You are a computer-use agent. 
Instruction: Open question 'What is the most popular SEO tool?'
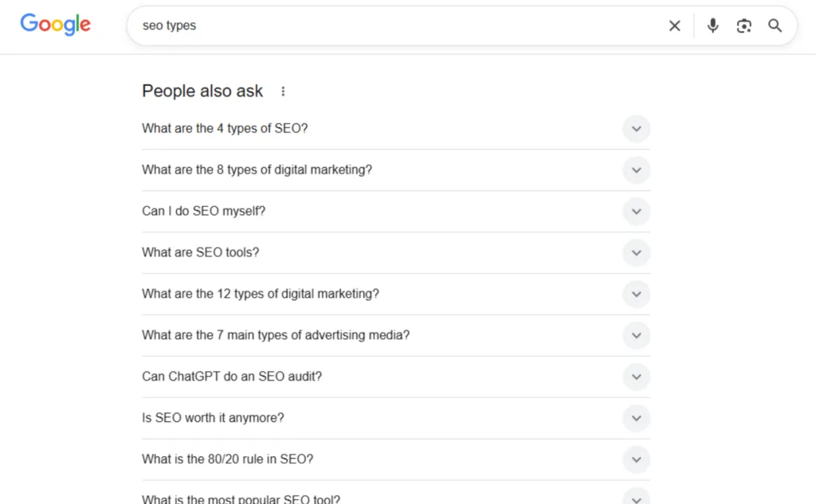pyautogui.click(x=241, y=499)
